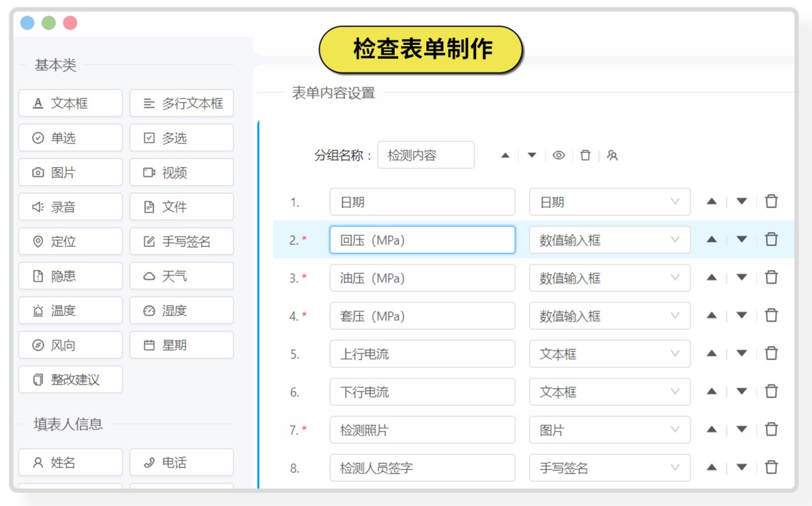The height and width of the screenshot is (506, 812).
Task: Change the 手写签名 type dropdown
Action: tap(609, 468)
